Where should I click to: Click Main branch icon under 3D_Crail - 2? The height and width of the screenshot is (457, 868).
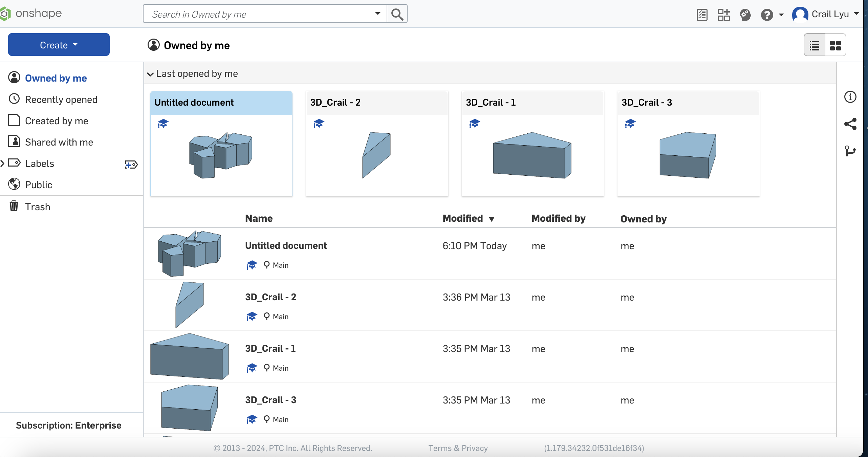[267, 316]
